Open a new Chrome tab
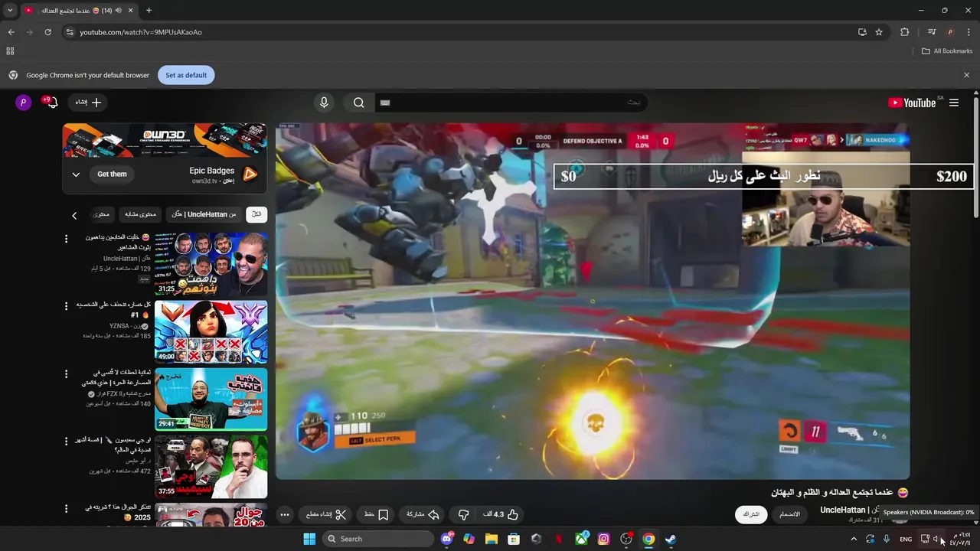 pos(149,11)
